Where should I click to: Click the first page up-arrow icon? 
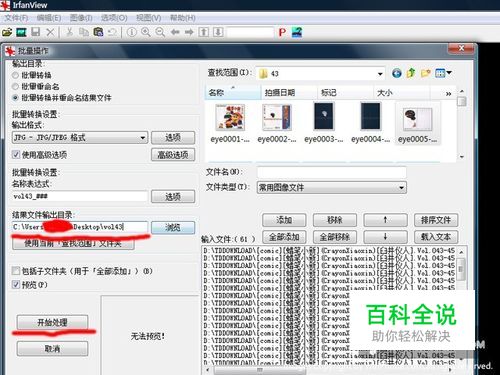203,32
